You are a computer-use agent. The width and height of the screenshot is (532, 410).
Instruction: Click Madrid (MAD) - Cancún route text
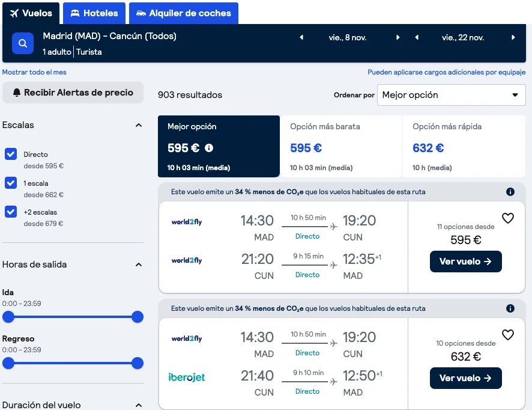[110, 36]
